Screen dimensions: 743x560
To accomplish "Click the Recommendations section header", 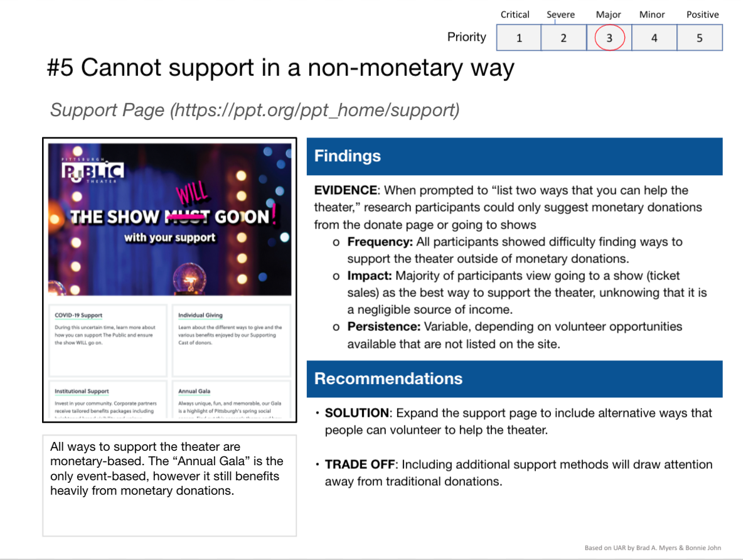I will [515, 379].
